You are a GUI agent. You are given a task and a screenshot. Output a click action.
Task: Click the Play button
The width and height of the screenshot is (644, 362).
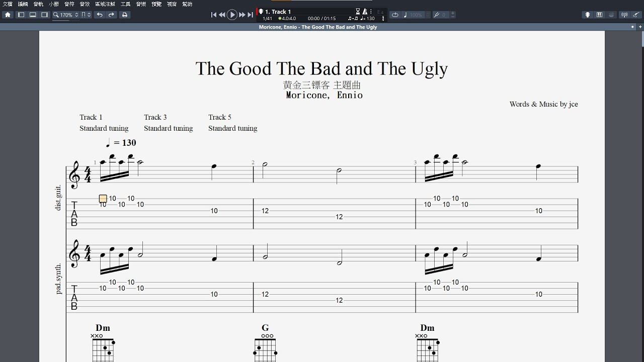[x=232, y=15]
